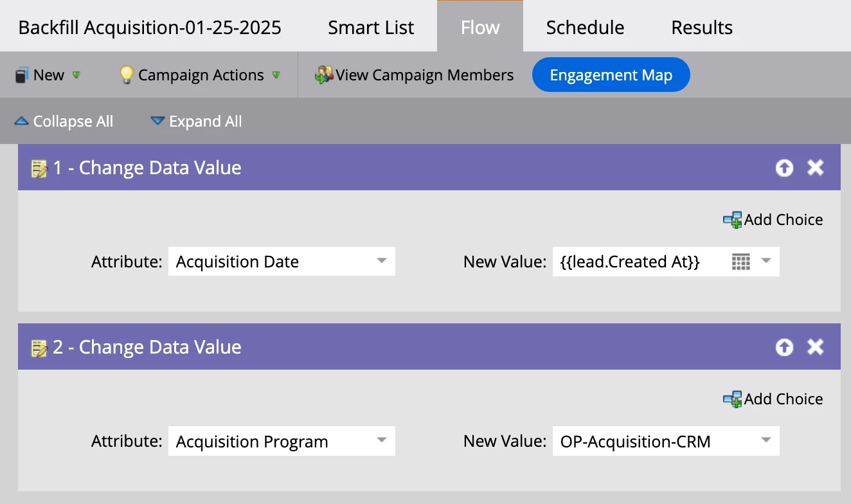Open the New menu
Screen dimensions: 851x504
(49, 75)
